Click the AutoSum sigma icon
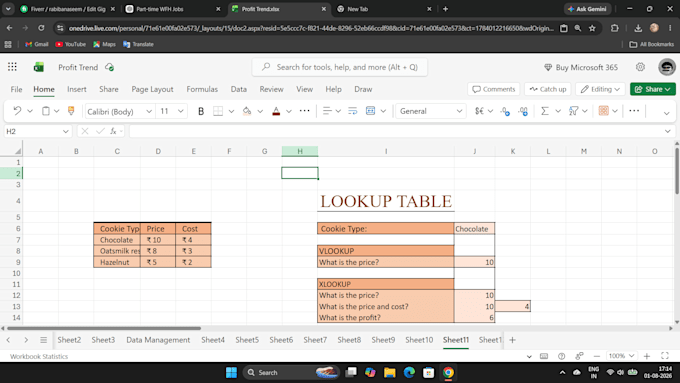Viewport: 680px width, 383px height. coord(545,111)
